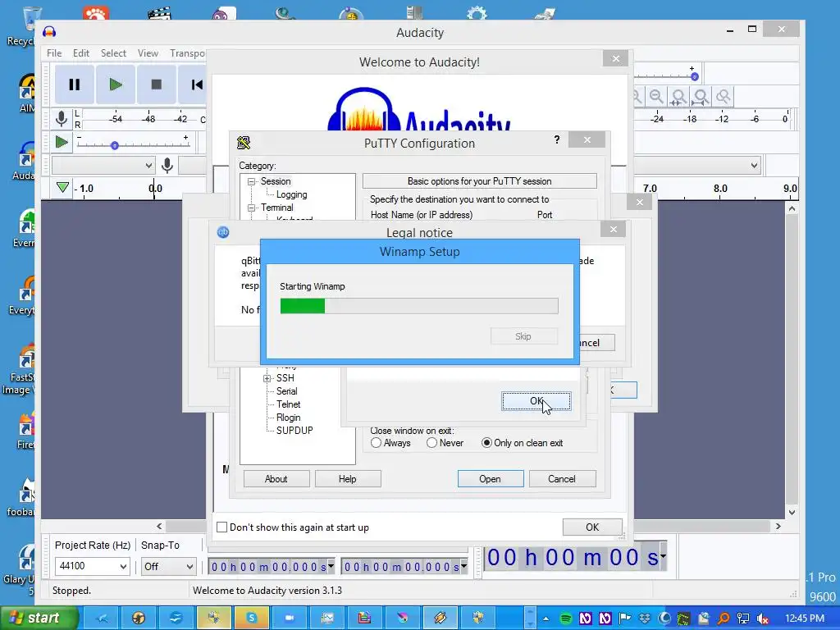Click the green Play button in Audacity

115,84
